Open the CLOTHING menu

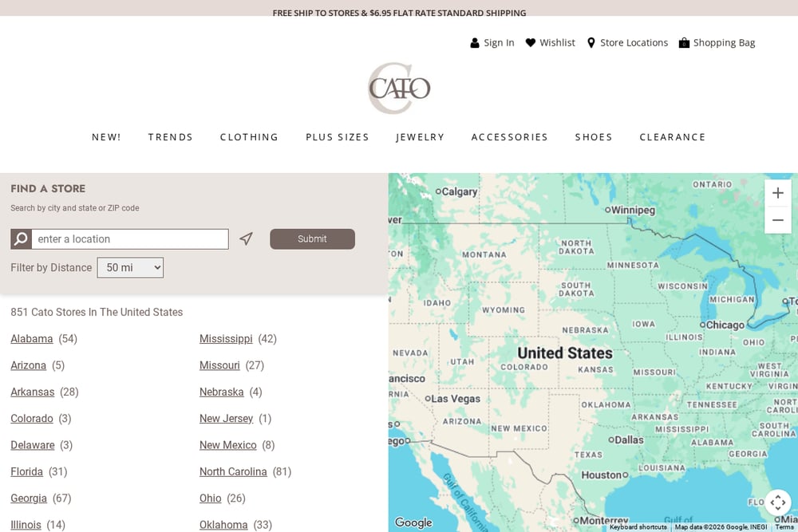pos(249,137)
